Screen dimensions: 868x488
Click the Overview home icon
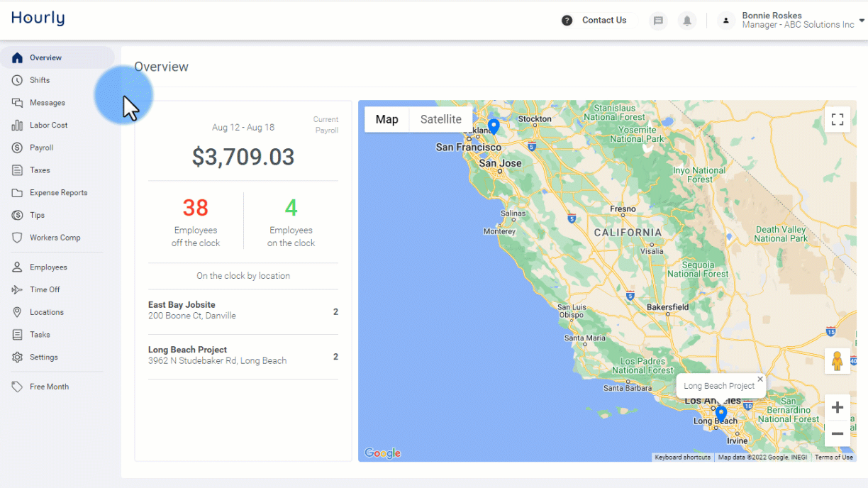(x=18, y=58)
